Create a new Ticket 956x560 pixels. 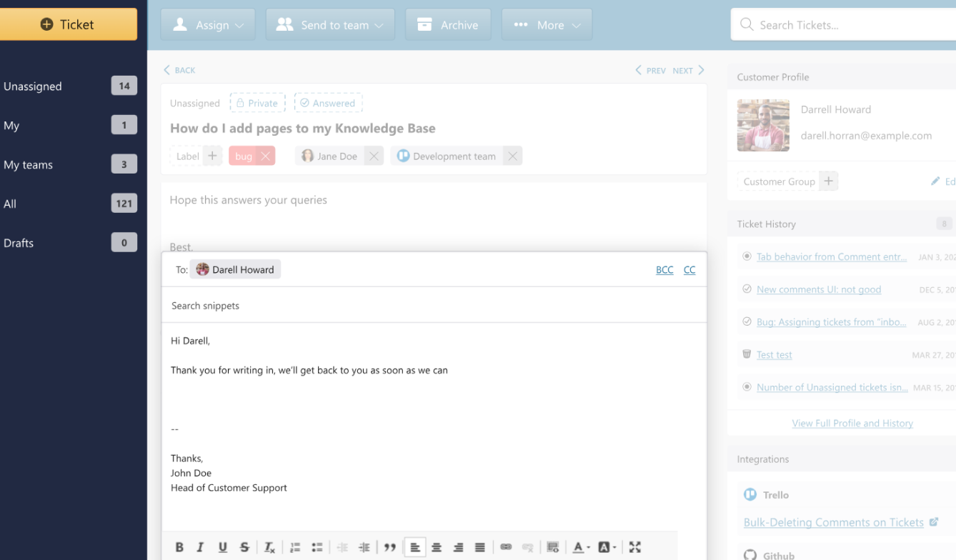point(69,24)
